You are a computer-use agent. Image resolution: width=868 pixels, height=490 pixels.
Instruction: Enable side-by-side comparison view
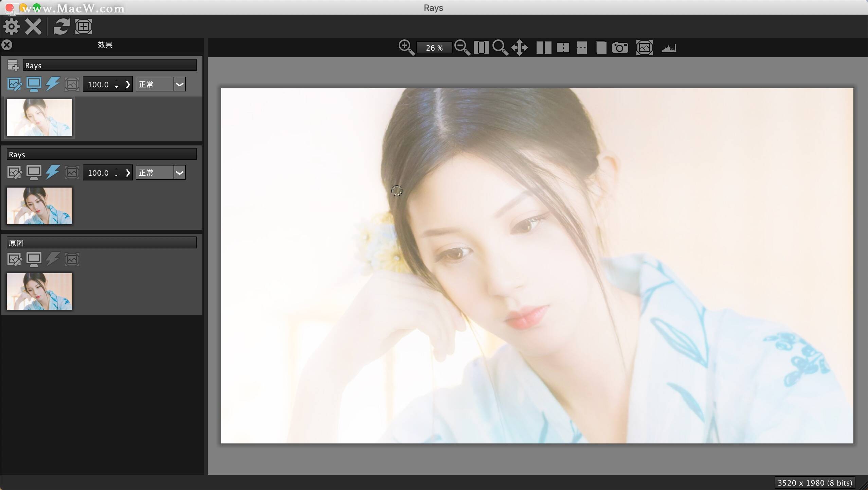(x=544, y=48)
